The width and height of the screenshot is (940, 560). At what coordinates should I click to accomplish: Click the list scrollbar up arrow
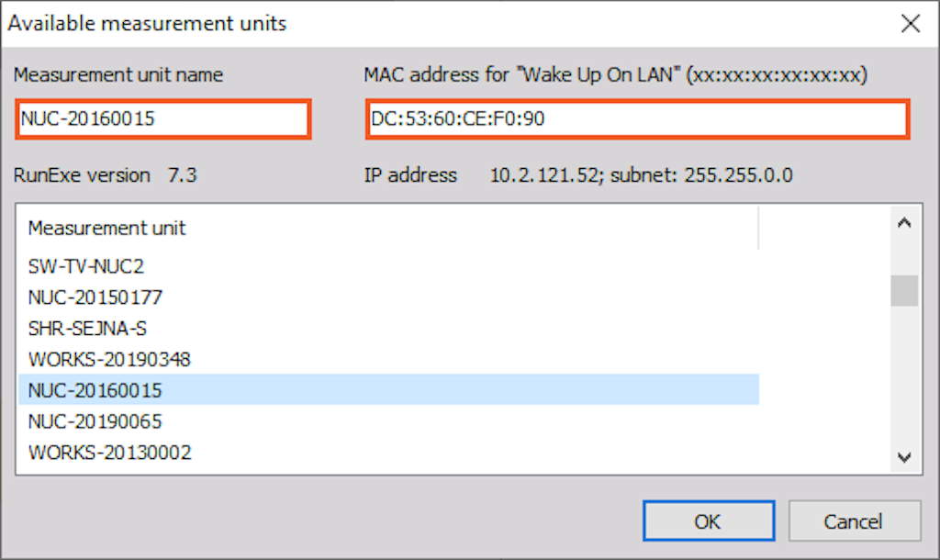(x=904, y=223)
